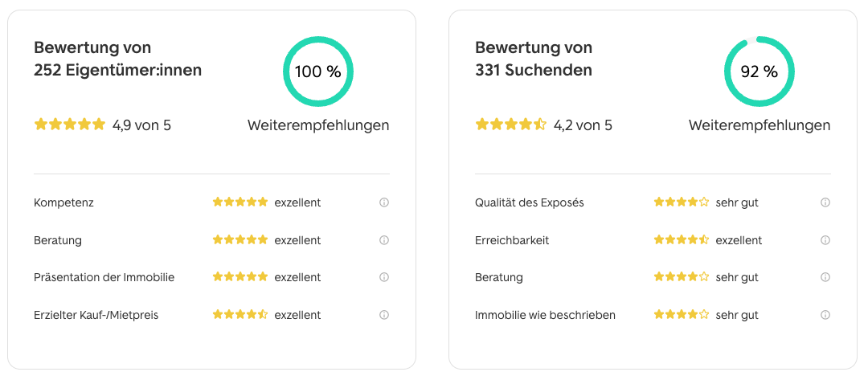This screenshot has width=868, height=380.
Task: Click stars next to Erreichbarkeit
Action: coord(681,240)
